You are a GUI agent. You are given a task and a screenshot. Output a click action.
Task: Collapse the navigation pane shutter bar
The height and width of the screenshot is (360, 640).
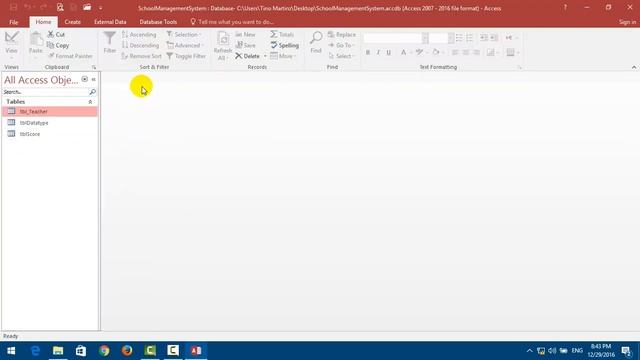click(94, 79)
